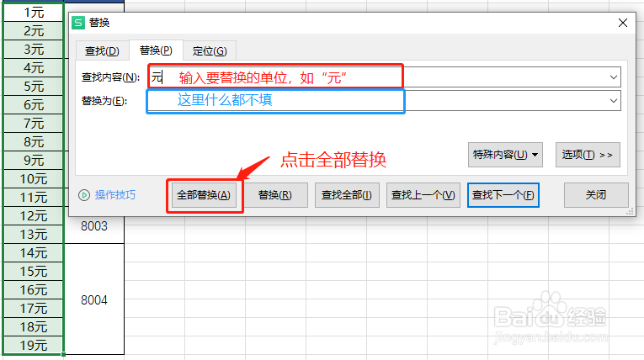Select cell containing 14元
The height and width of the screenshot is (360, 644).
[x=34, y=253]
